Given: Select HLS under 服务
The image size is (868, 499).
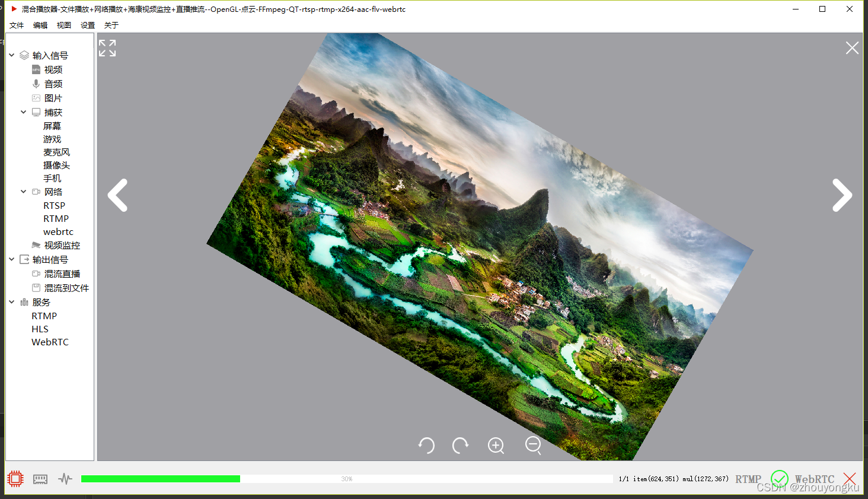Looking at the screenshot, I should click(40, 329).
